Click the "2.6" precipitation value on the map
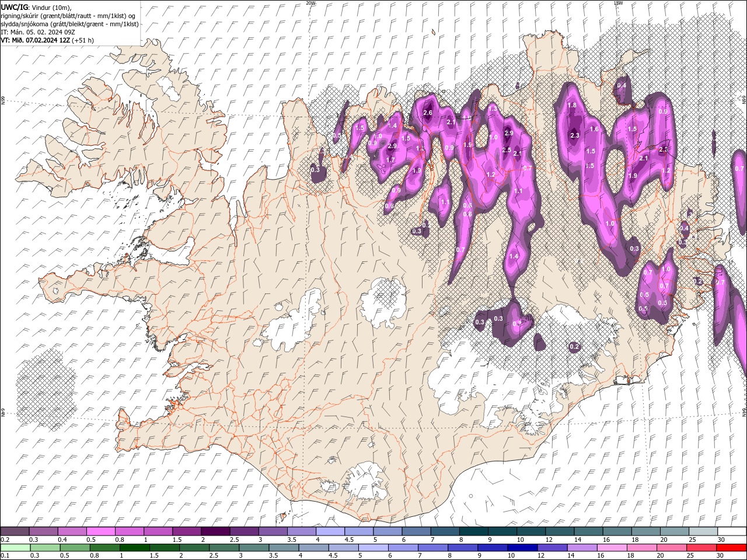The image size is (747, 560). point(427,113)
